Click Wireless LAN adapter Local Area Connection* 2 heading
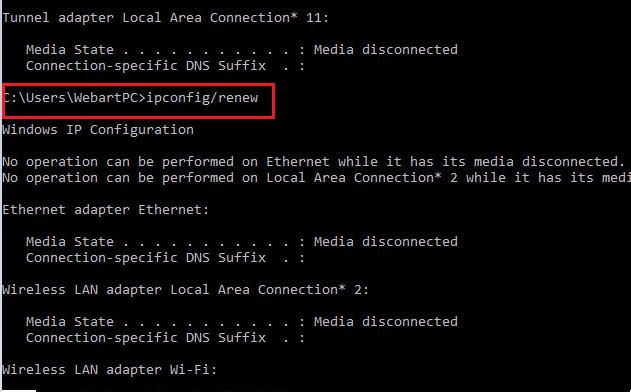The height and width of the screenshot is (392, 631). (x=186, y=290)
